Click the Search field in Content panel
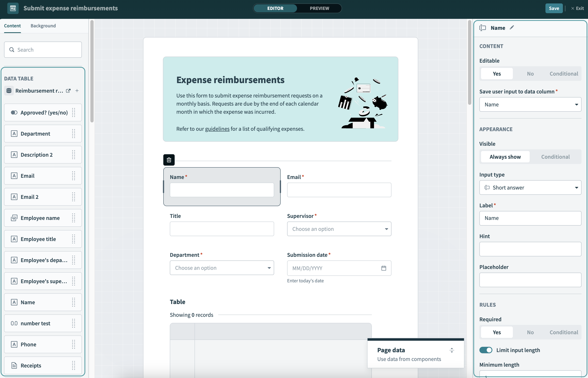This screenshot has height=378, width=588. (43, 50)
